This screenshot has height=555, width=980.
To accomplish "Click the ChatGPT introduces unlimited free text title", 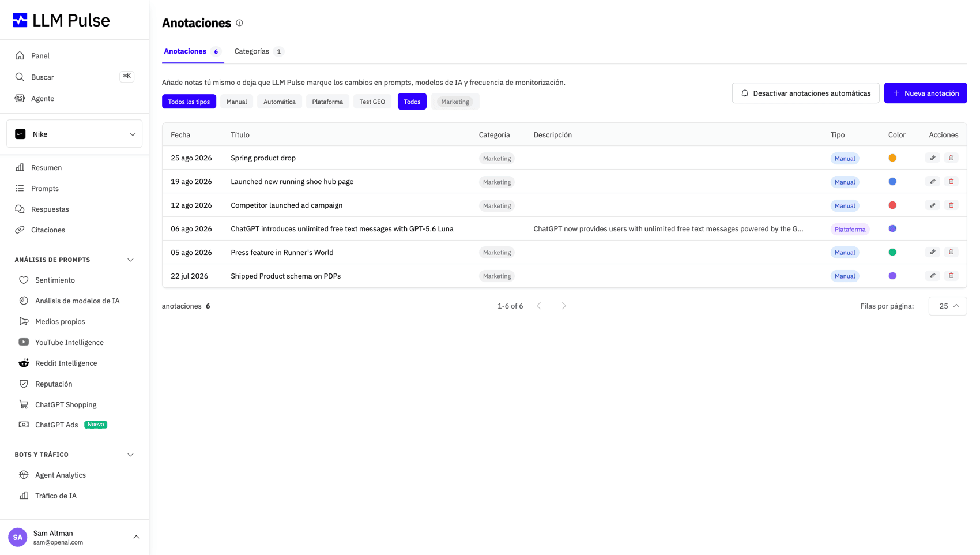I will [x=342, y=229].
